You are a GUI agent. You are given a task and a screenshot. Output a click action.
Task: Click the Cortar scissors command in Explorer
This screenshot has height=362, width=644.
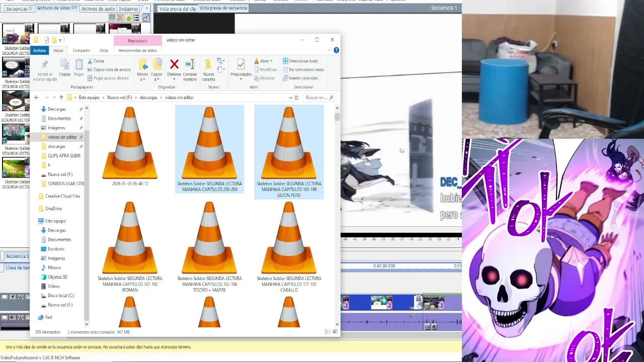coord(96,61)
